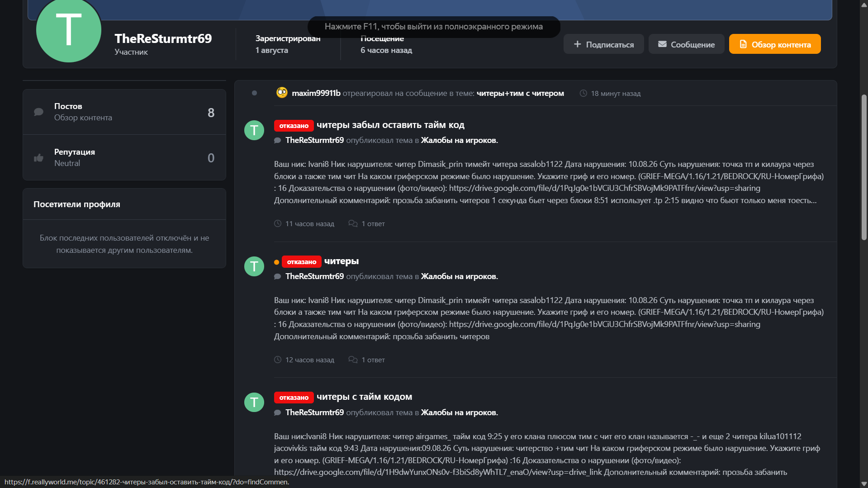Click the orange unread dot beside читеры topic
Viewport: 868px width, 488px height.
coord(276,262)
